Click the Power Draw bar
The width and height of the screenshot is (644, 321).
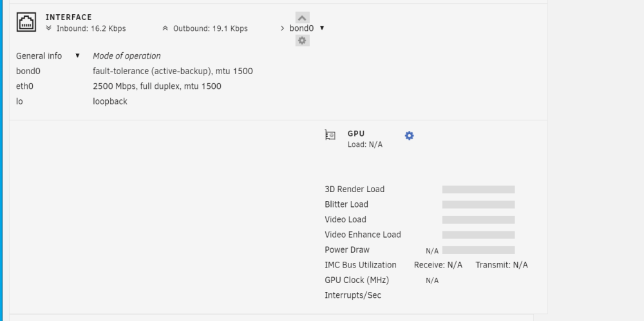(x=478, y=250)
